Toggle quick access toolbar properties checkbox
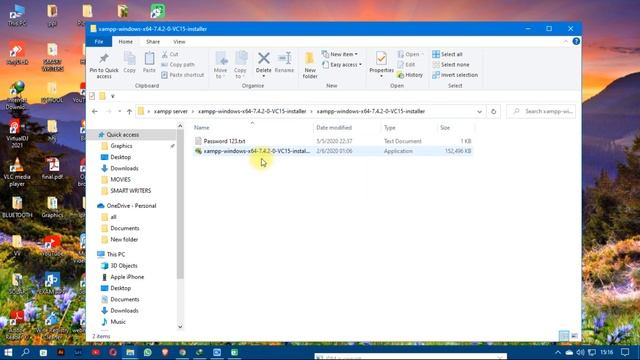The width and height of the screenshot is (640, 360). 92,96
